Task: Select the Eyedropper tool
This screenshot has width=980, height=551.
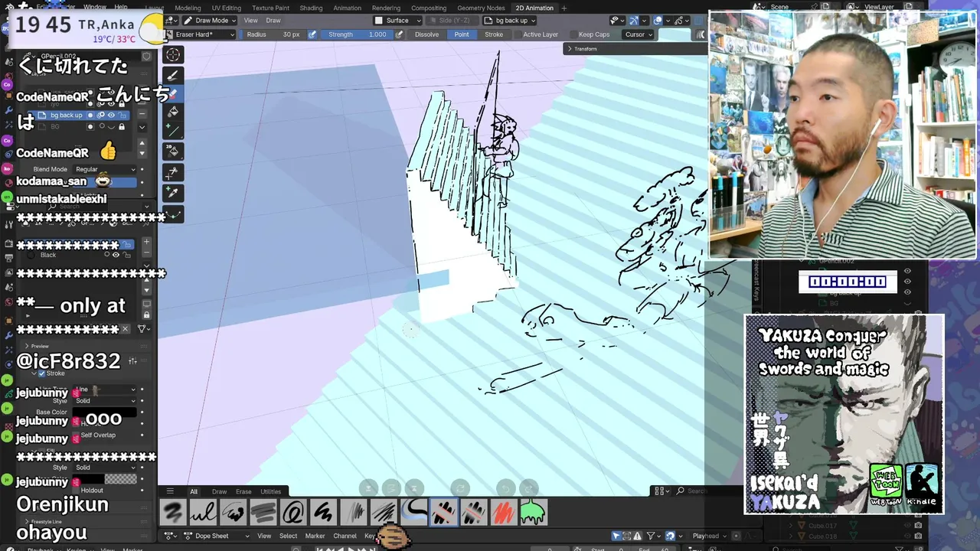Action: click(x=173, y=192)
